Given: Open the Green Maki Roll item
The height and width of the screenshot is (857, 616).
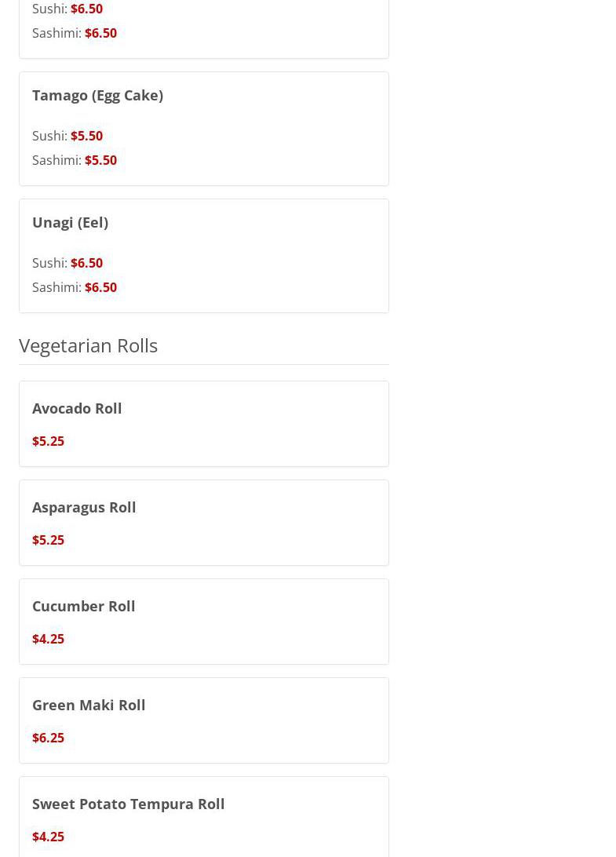Looking at the screenshot, I should pyautogui.click(x=89, y=705).
